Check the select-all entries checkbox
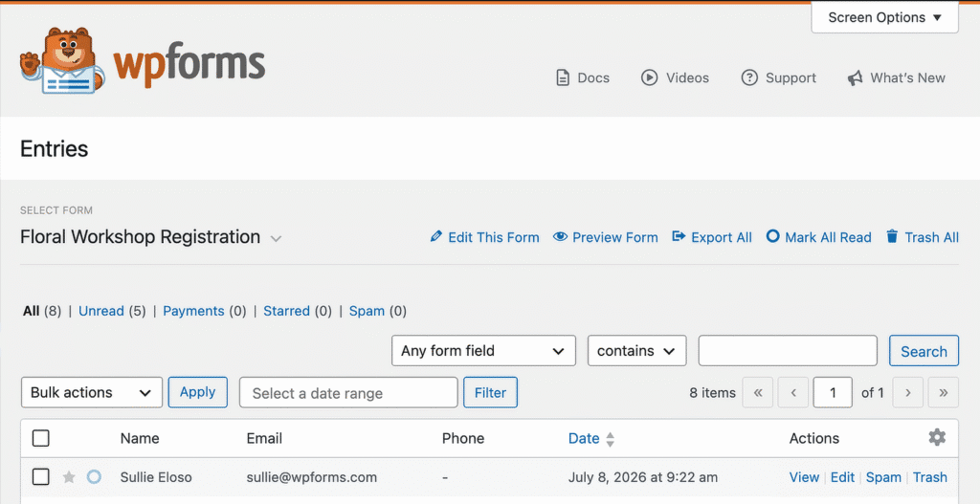980x504 pixels. coord(40,438)
